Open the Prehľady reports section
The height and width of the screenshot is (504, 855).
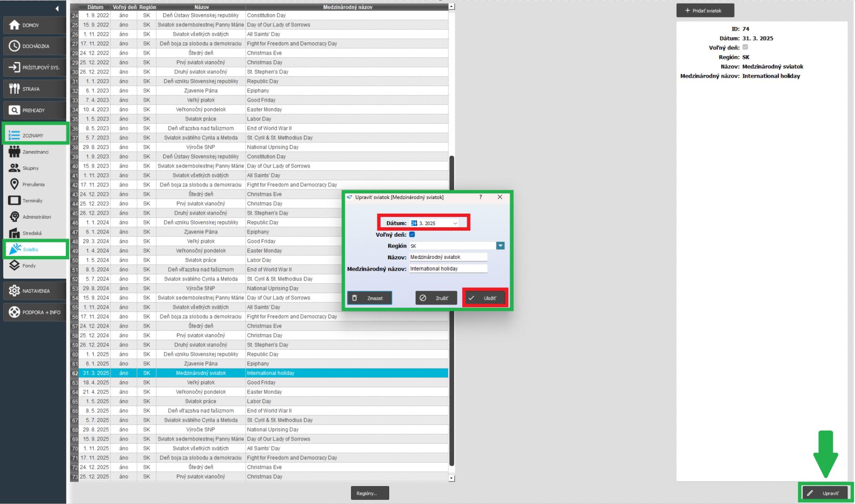pyautogui.click(x=34, y=110)
